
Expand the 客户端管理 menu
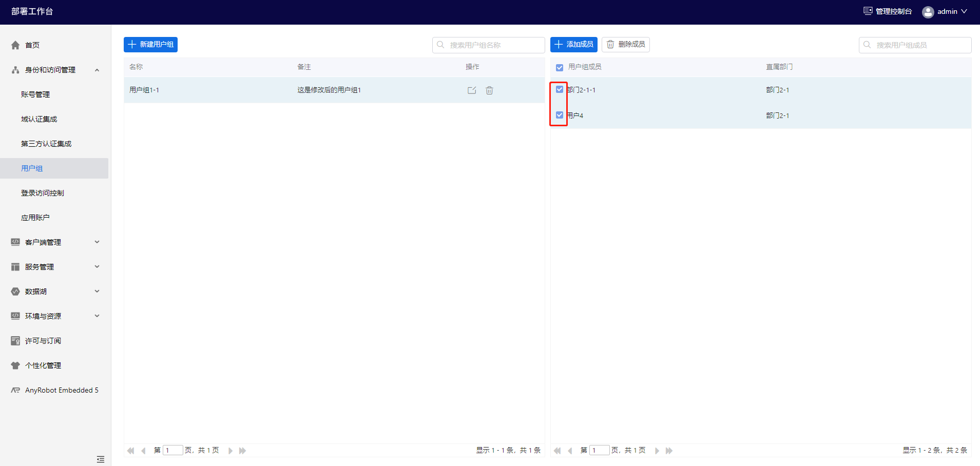click(97, 242)
